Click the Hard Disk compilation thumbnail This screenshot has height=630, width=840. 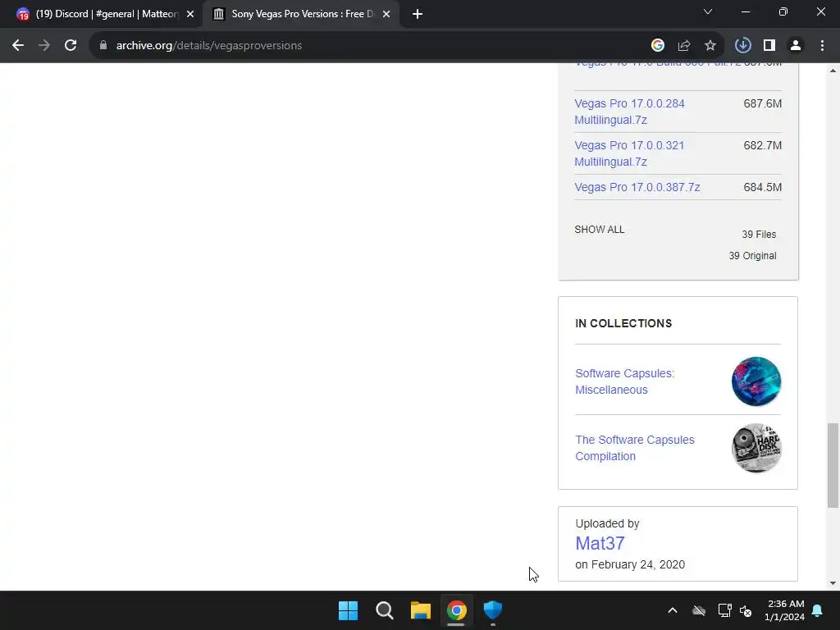(x=756, y=448)
